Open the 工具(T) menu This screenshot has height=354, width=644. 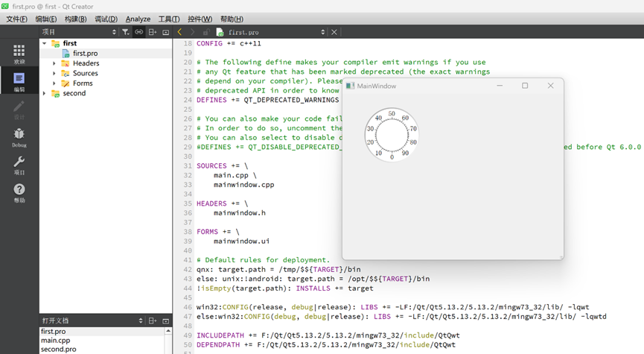169,19
